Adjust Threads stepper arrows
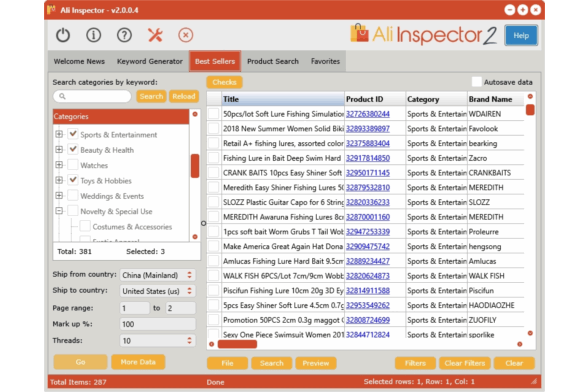Image resolution: width=588 pixels, height=392 pixels. (x=189, y=341)
